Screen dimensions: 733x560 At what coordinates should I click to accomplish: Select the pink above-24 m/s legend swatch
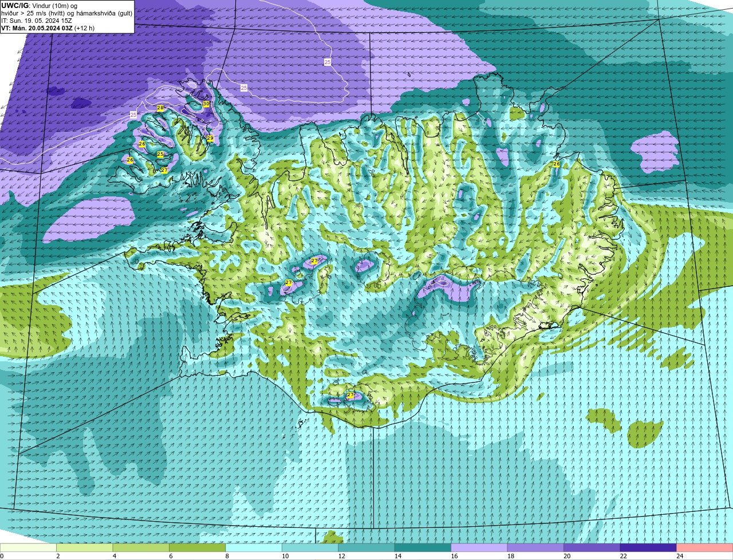pos(705,548)
